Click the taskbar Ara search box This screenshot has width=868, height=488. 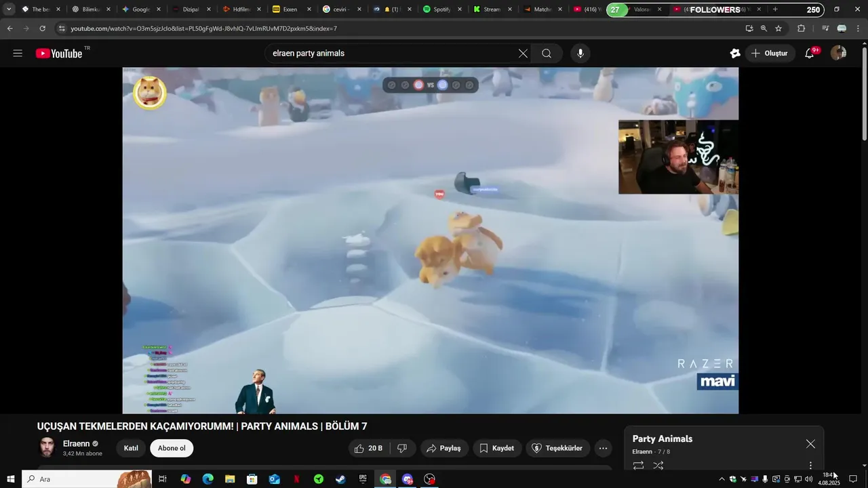[x=86, y=479]
